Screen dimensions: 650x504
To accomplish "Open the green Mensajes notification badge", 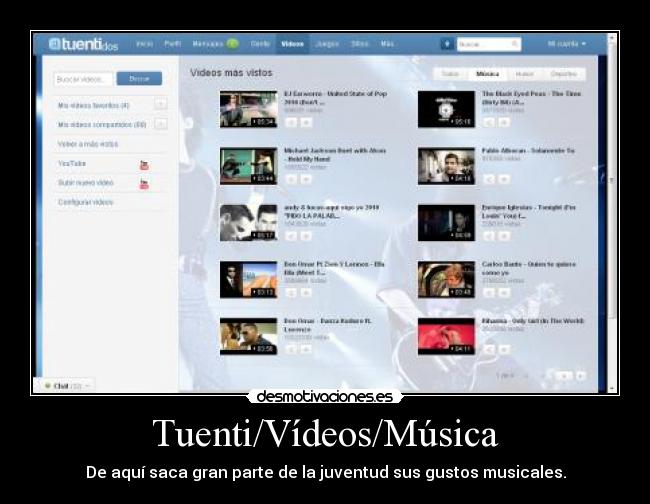I will pyautogui.click(x=233, y=43).
